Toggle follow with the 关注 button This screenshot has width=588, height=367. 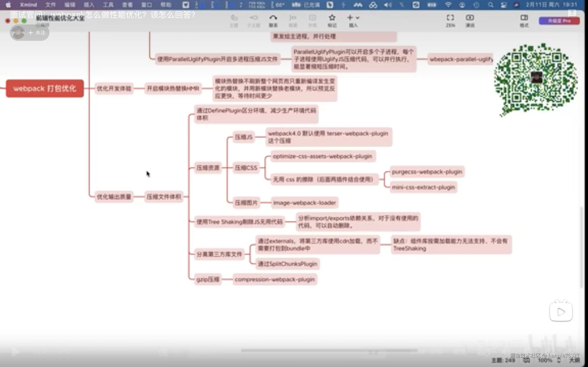tap(37, 33)
